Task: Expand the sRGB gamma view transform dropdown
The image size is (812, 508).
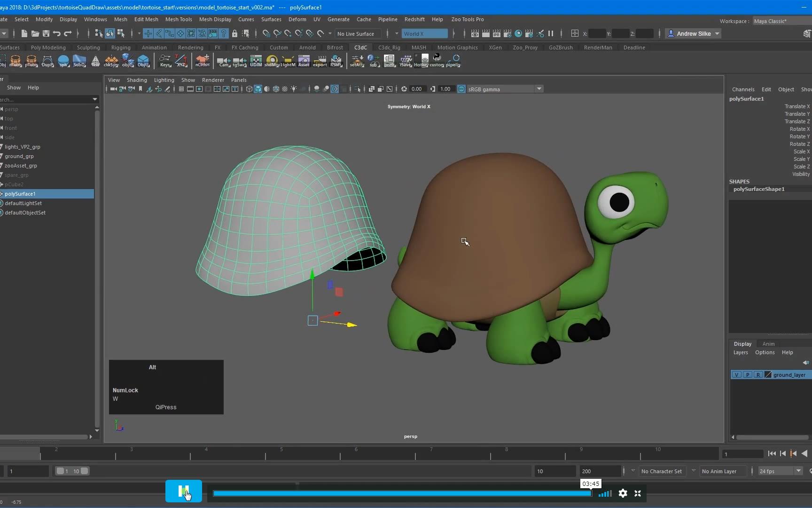Action: tap(539, 89)
